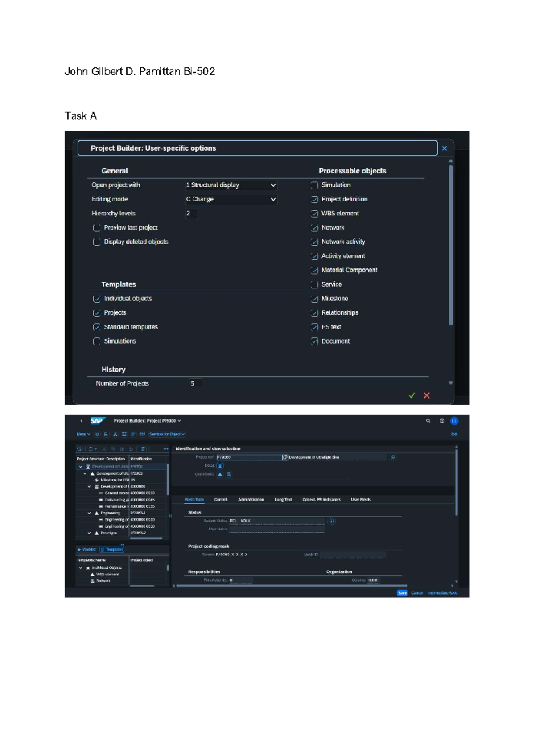Click the detail pane horizontal scrollbar
This screenshot has width=535, height=756.
click(x=292, y=586)
